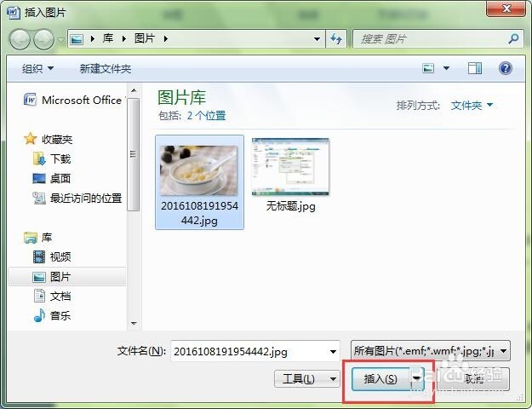Open the 插入 button dropdown arrow

pyautogui.click(x=417, y=379)
